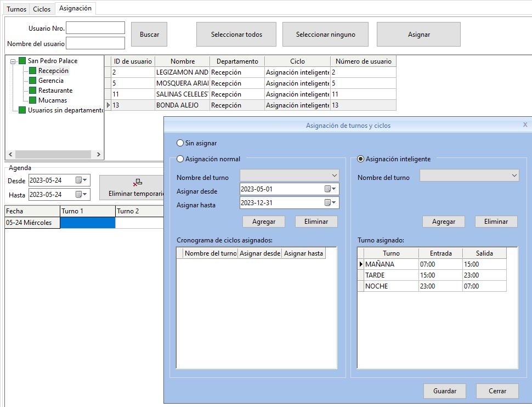Click Eliminar under Asignación inteligente

pyautogui.click(x=496, y=221)
